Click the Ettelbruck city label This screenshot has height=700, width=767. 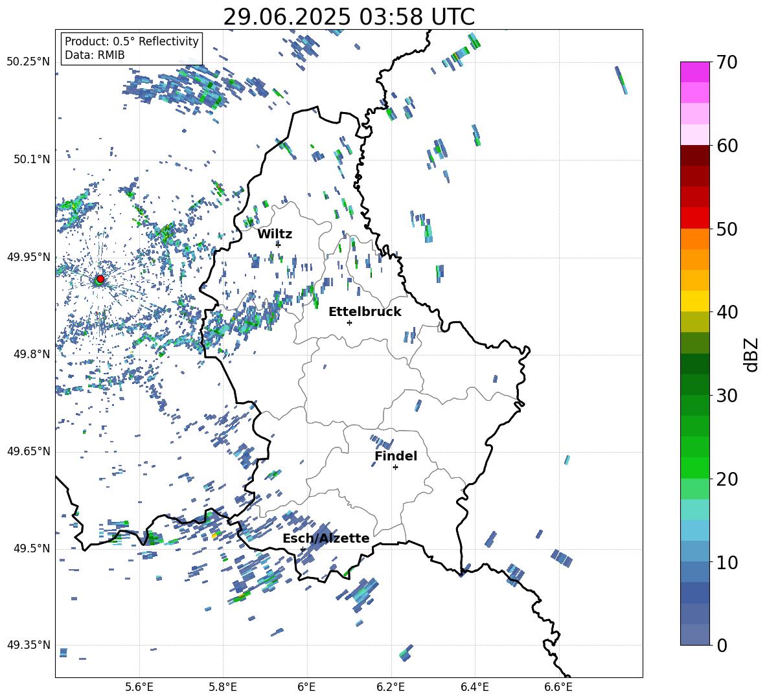365,312
